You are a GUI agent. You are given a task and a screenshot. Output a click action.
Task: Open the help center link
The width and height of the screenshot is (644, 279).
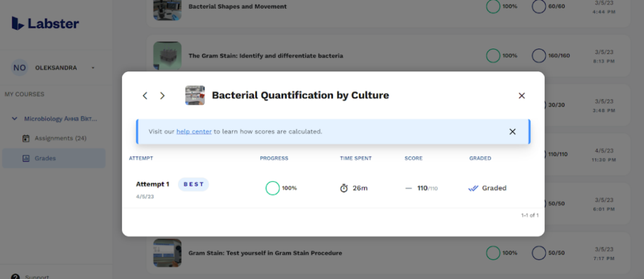(x=194, y=132)
